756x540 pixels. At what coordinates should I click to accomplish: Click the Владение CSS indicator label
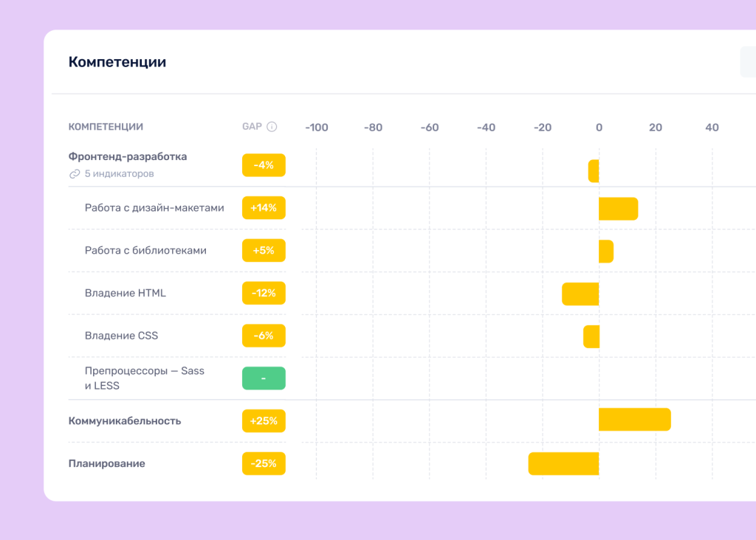click(x=121, y=336)
